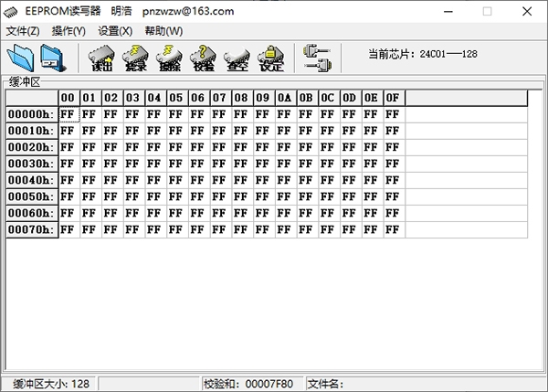Screen dimensions: 548x392
Task: Click column header 0E
Action: coord(373,98)
